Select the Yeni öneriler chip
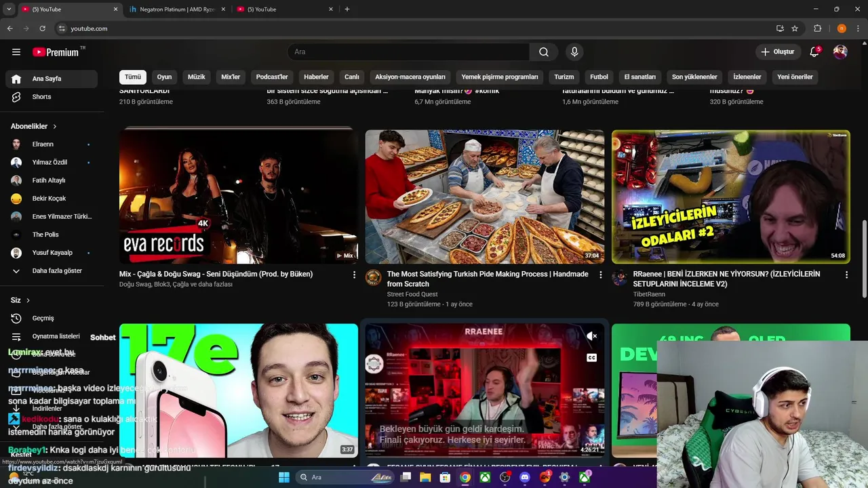The image size is (868, 488). coord(795,77)
